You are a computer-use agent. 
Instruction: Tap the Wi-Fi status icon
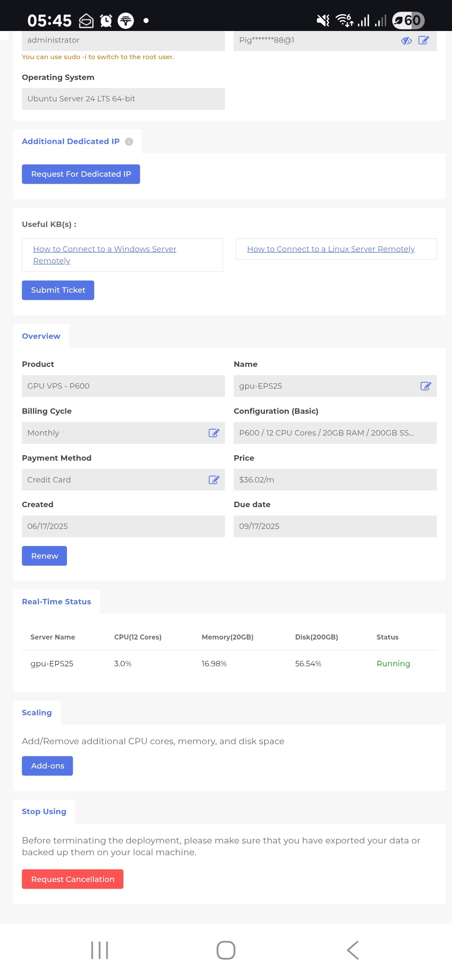click(344, 20)
